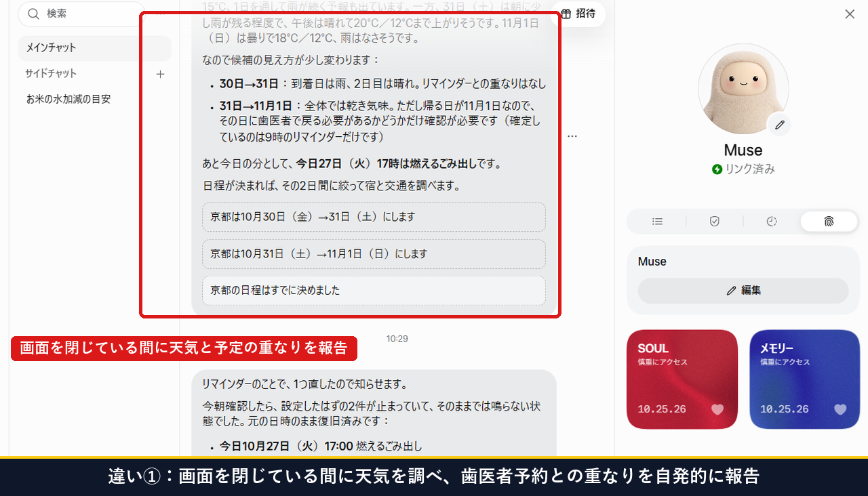Click the search field 検索

81,14
